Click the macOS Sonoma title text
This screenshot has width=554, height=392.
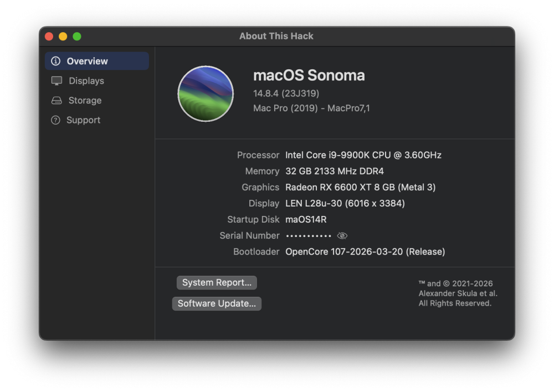(309, 75)
